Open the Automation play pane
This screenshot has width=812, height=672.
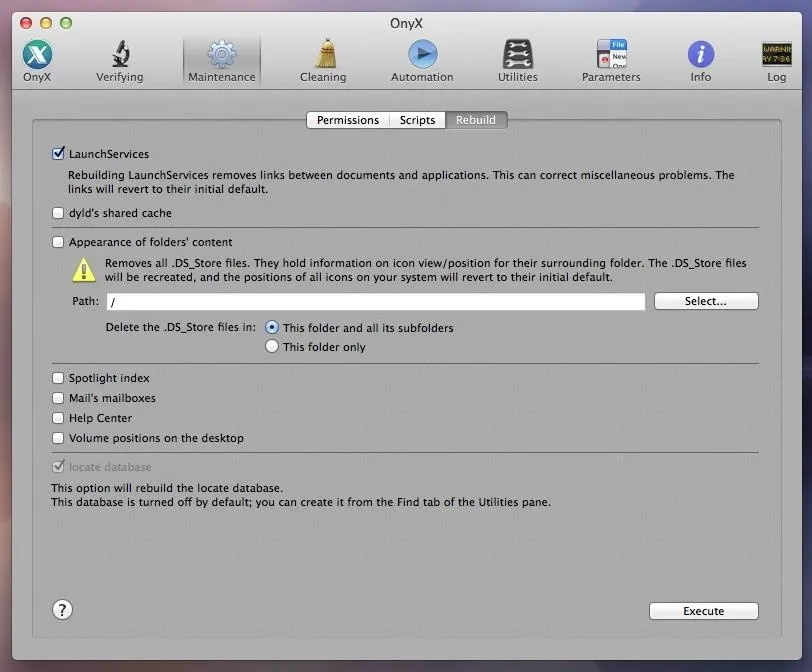click(x=422, y=61)
